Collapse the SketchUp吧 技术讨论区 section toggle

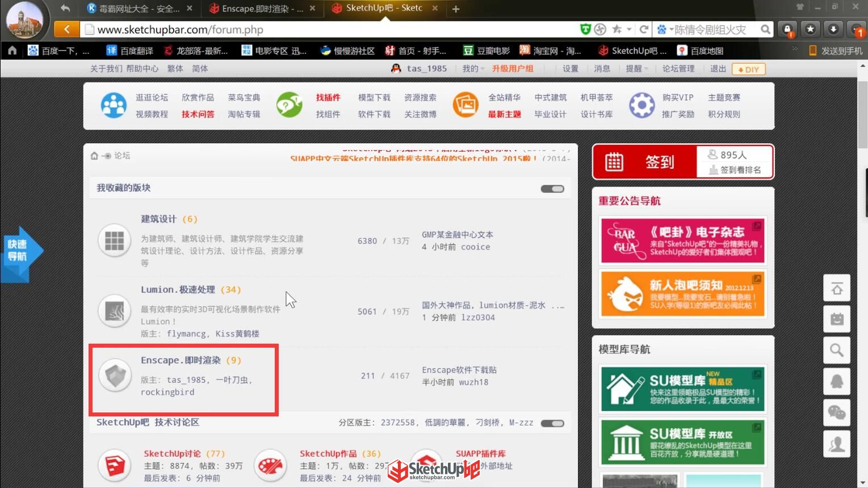(x=552, y=423)
